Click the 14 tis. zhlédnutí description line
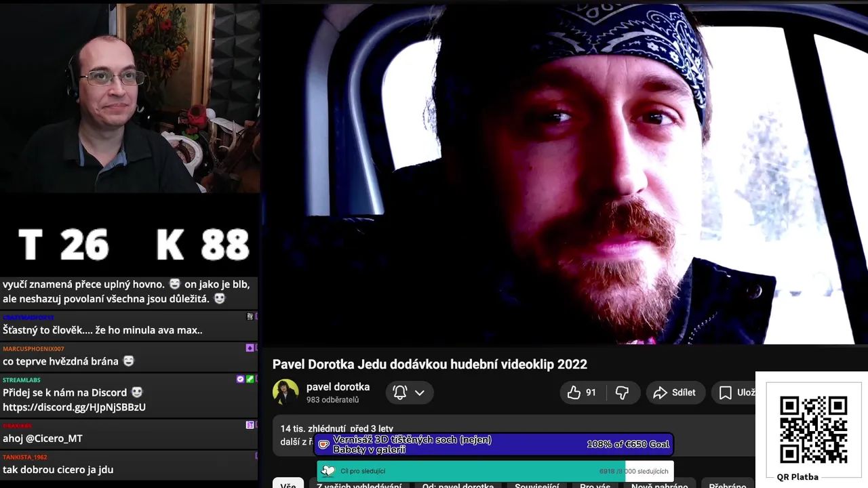This screenshot has height=488, width=868. 337,428
